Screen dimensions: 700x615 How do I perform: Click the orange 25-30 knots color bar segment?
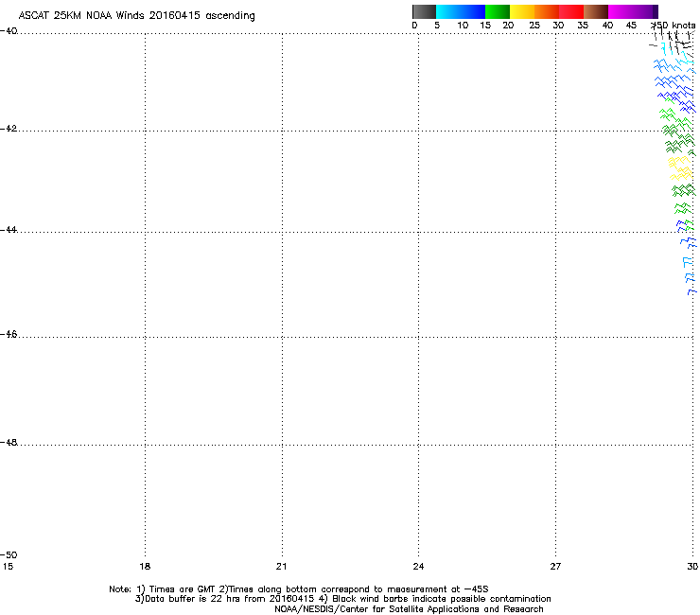tap(547, 11)
